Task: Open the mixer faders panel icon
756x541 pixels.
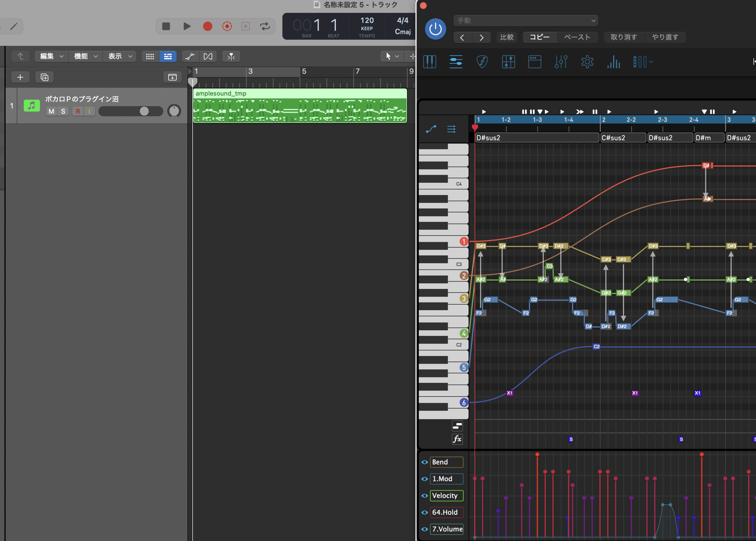Action: tap(561, 62)
